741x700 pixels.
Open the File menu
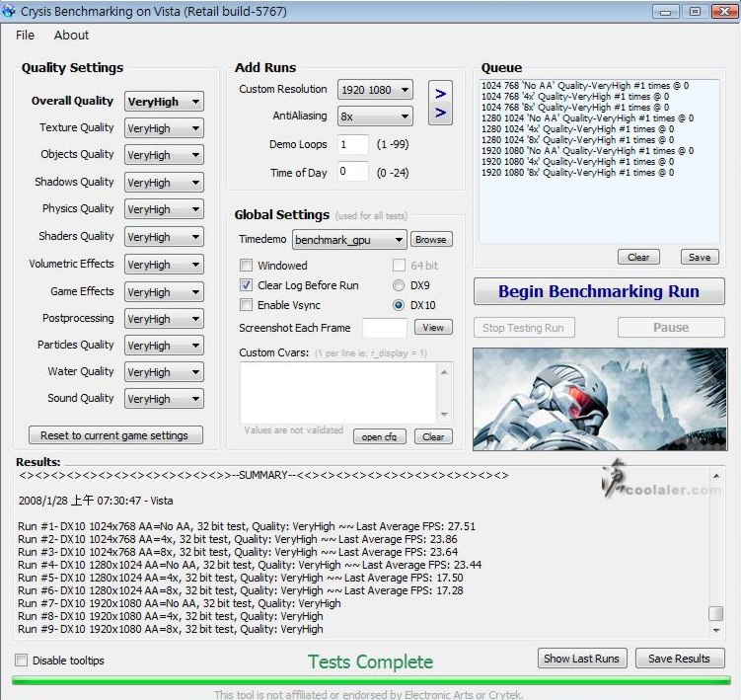tap(25, 35)
